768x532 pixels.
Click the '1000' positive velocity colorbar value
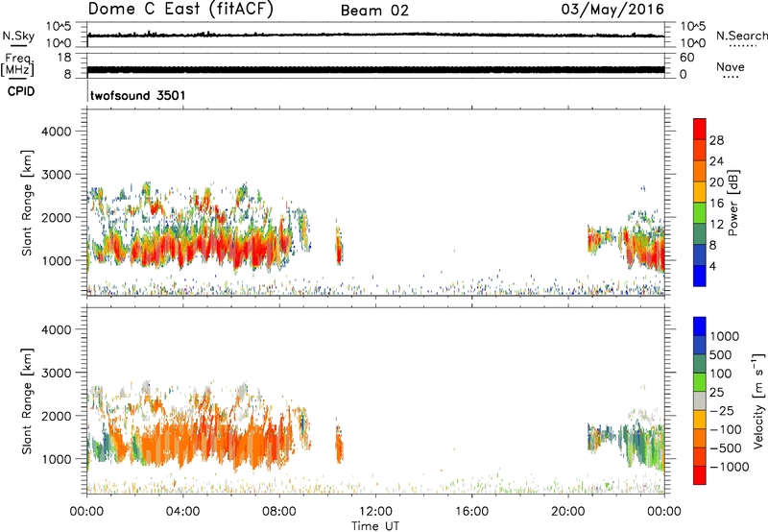pos(725,336)
